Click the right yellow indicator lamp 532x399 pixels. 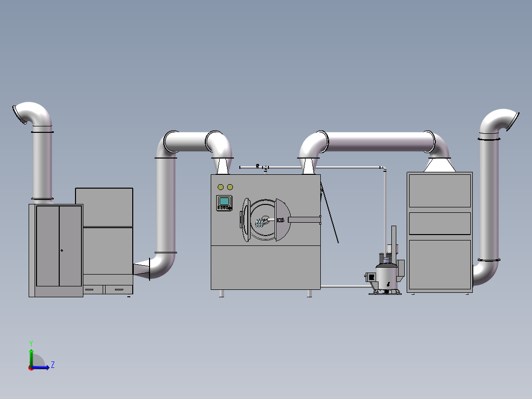coord(230,187)
